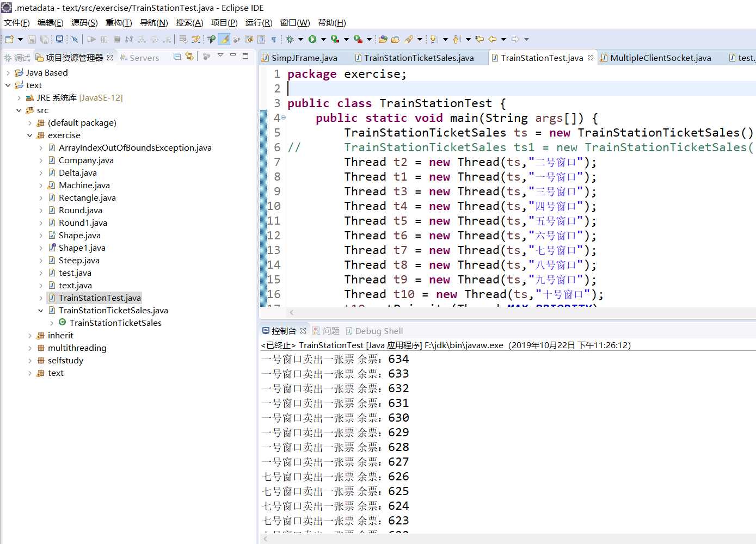Image resolution: width=756 pixels, height=544 pixels.
Task: Open the 帮助(H) menu
Action: click(x=332, y=23)
